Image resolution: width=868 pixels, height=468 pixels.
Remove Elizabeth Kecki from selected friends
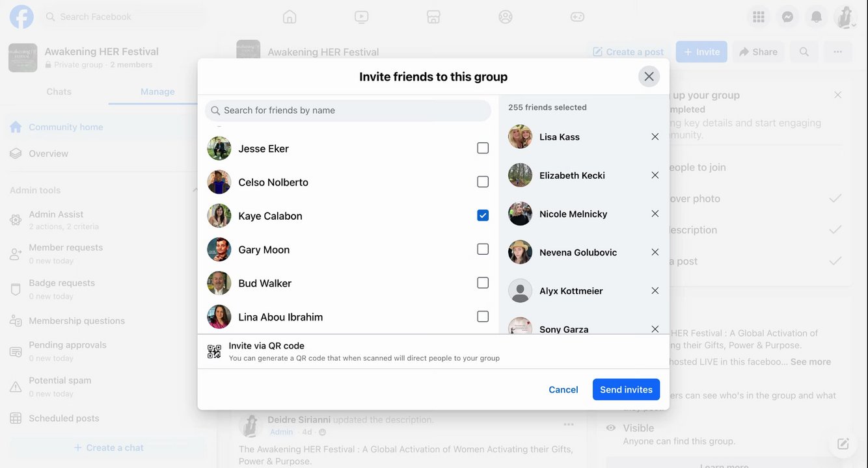coord(655,175)
